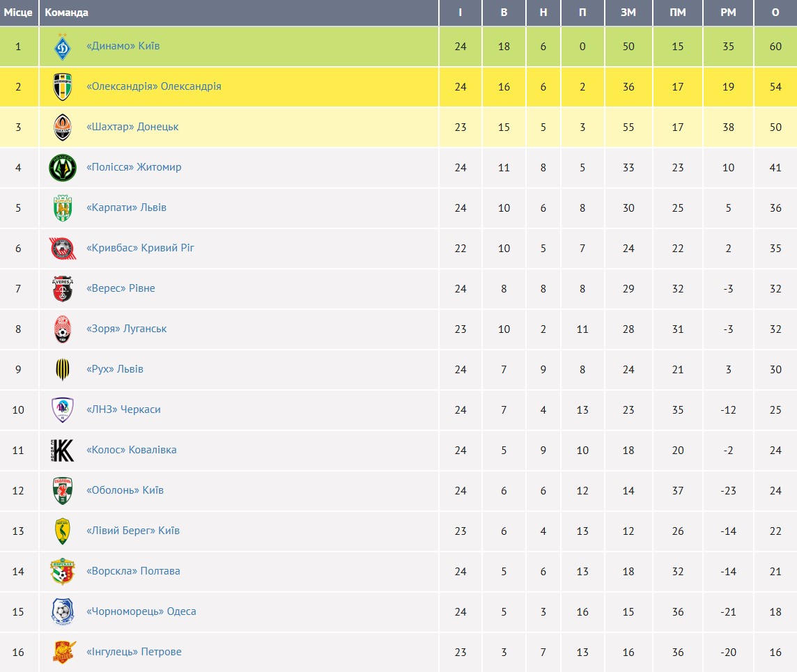This screenshot has height=672, width=797.
Task: Open «Оболонь» Київ team page
Action: coord(125,490)
